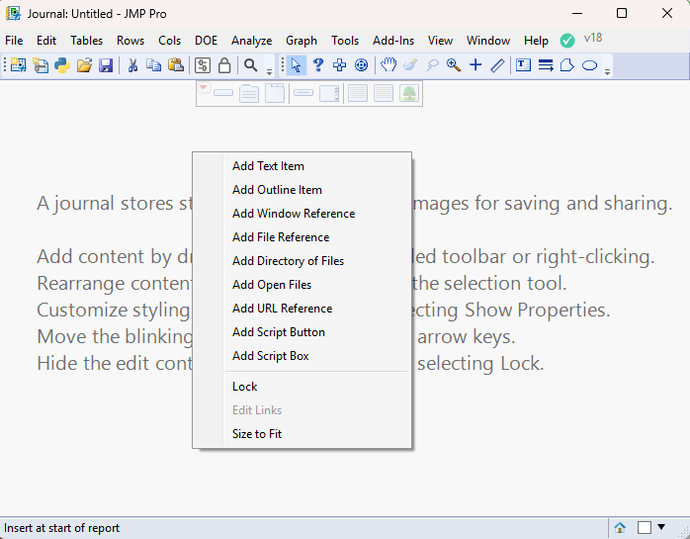Viewport: 690px width, 539px height.
Task: Open the dropdown arrow in status bar
Action: click(661, 526)
